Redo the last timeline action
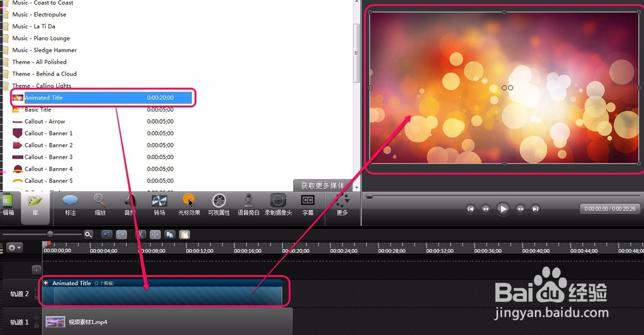 (121, 235)
